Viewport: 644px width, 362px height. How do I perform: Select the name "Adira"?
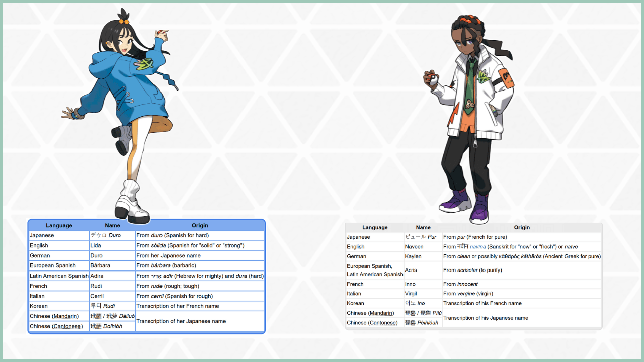point(97,276)
